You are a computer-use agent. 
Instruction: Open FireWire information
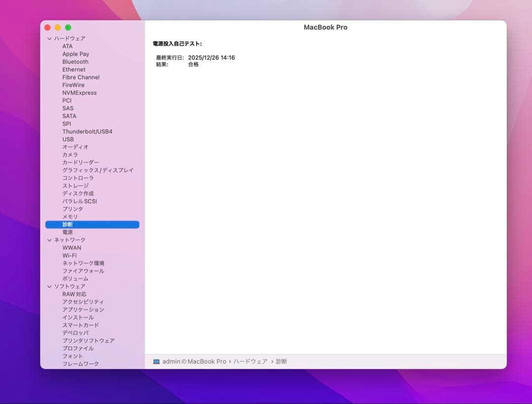point(73,85)
